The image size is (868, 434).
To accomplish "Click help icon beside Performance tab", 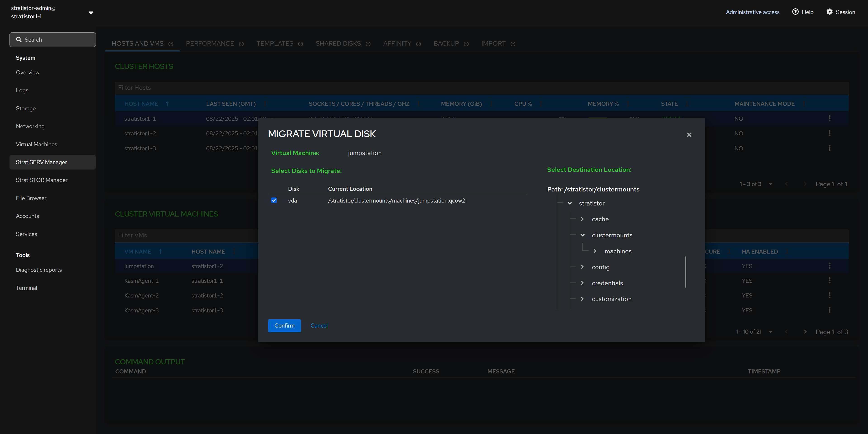I will click(241, 44).
